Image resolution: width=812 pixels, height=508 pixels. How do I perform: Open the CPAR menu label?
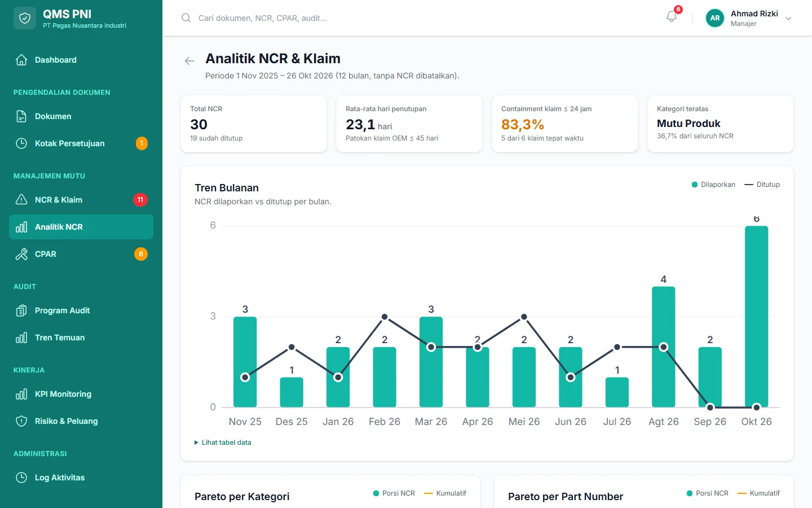pyautogui.click(x=46, y=254)
